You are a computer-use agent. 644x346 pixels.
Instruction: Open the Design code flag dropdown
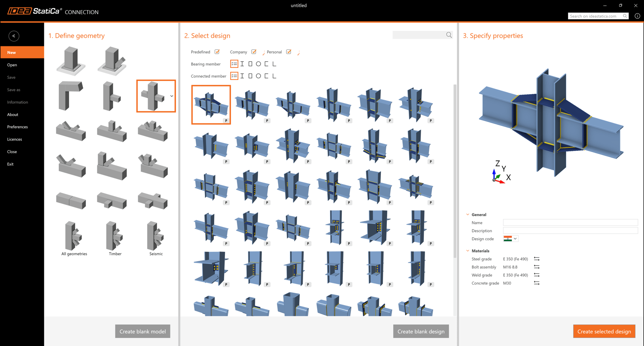click(x=510, y=239)
